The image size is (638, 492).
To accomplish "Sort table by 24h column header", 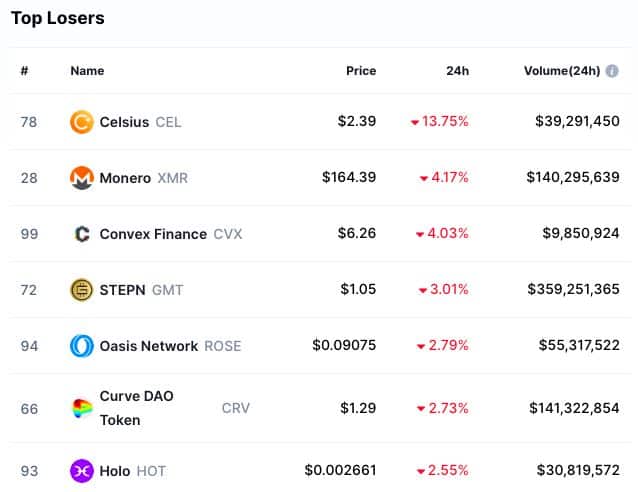I will pyautogui.click(x=457, y=71).
